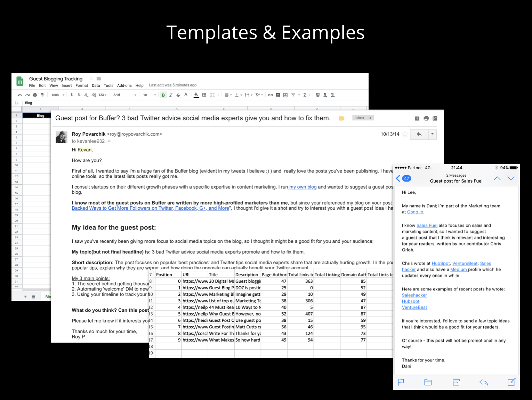Click the insert comment icon in Sheets
The width and height of the screenshot is (532, 400).
click(278, 95)
